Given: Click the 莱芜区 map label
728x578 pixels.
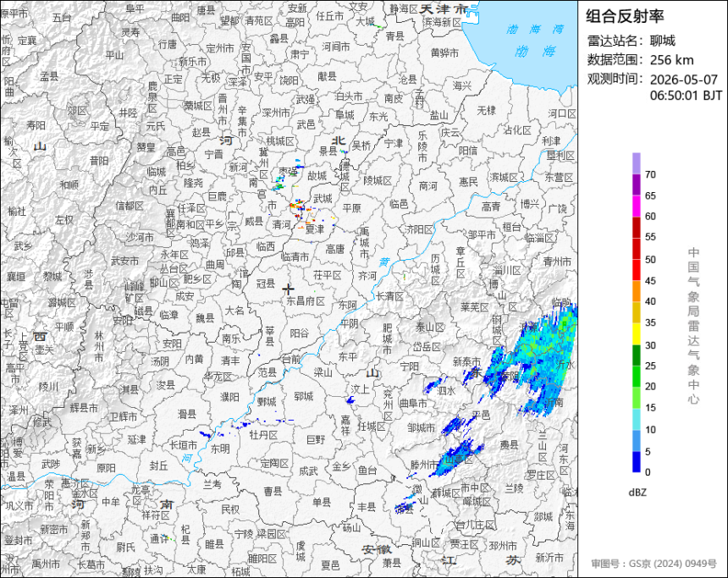Looking at the screenshot, I should 475,307.
